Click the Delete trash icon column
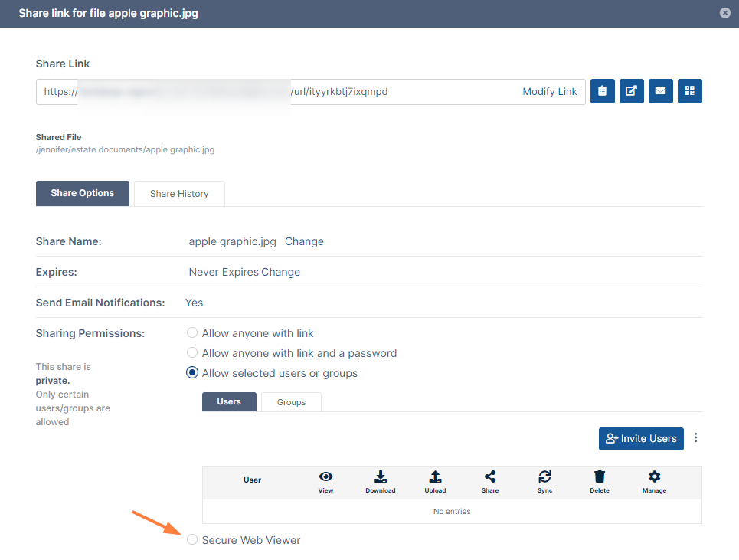The height and width of the screenshot is (560, 739). coord(600,477)
